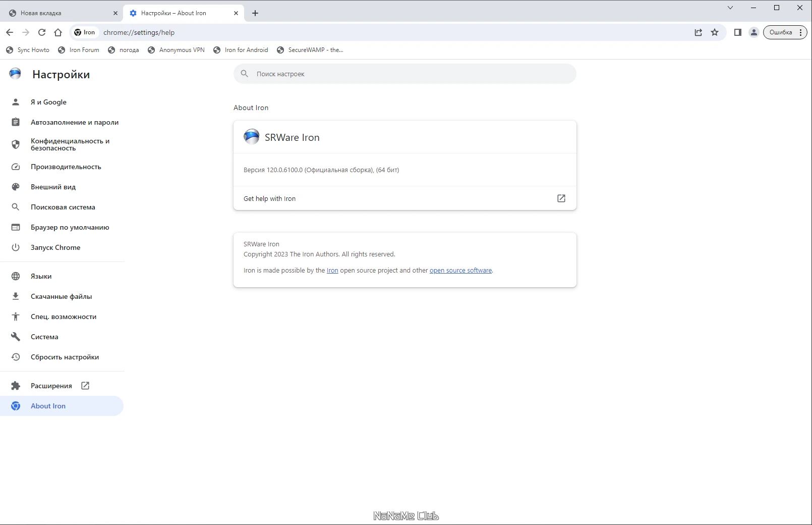Minimize the browser window
Viewport: 812px width, 525px height.
(753, 8)
